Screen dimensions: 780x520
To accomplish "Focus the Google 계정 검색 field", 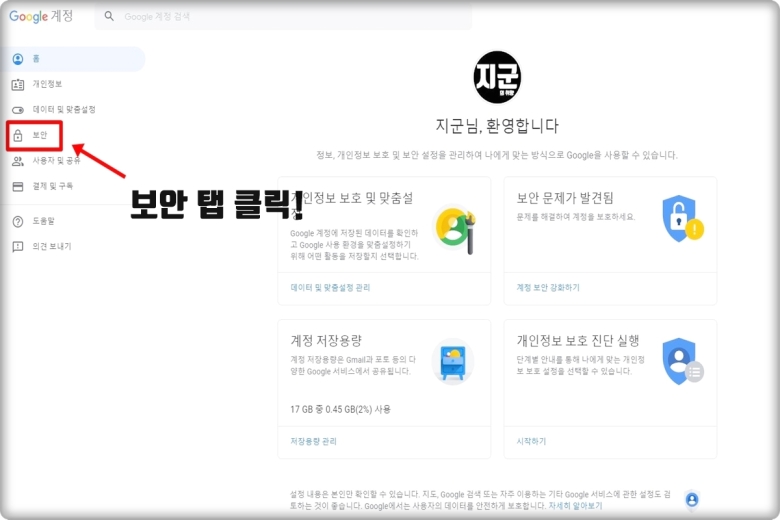I will tap(283, 16).
